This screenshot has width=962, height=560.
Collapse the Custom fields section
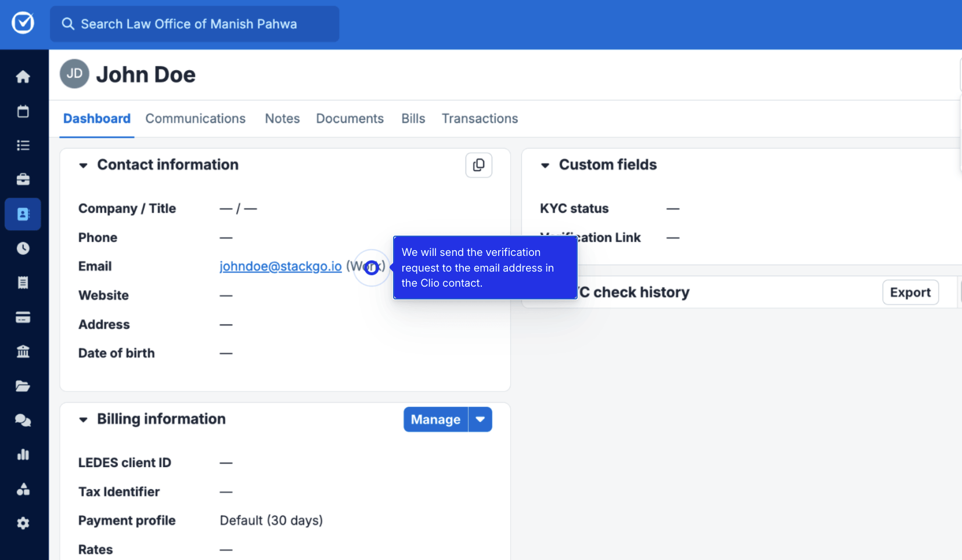click(x=545, y=165)
